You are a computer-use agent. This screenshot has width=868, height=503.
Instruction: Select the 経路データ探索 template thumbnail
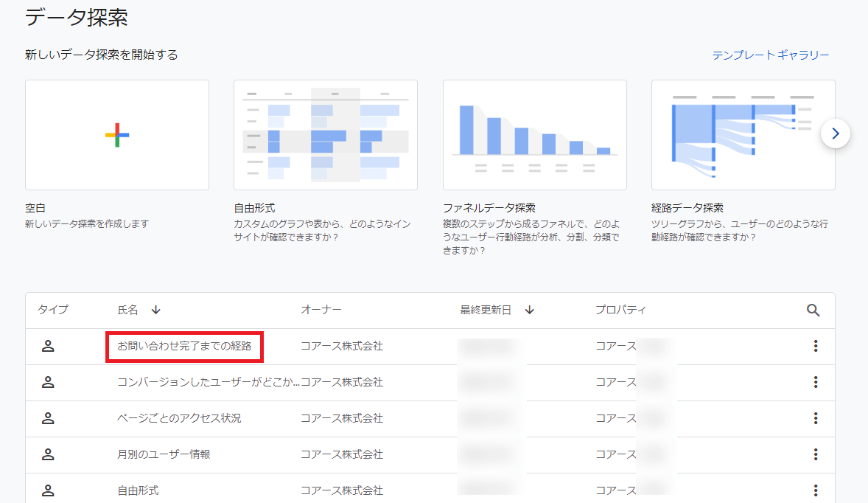(x=743, y=135)
